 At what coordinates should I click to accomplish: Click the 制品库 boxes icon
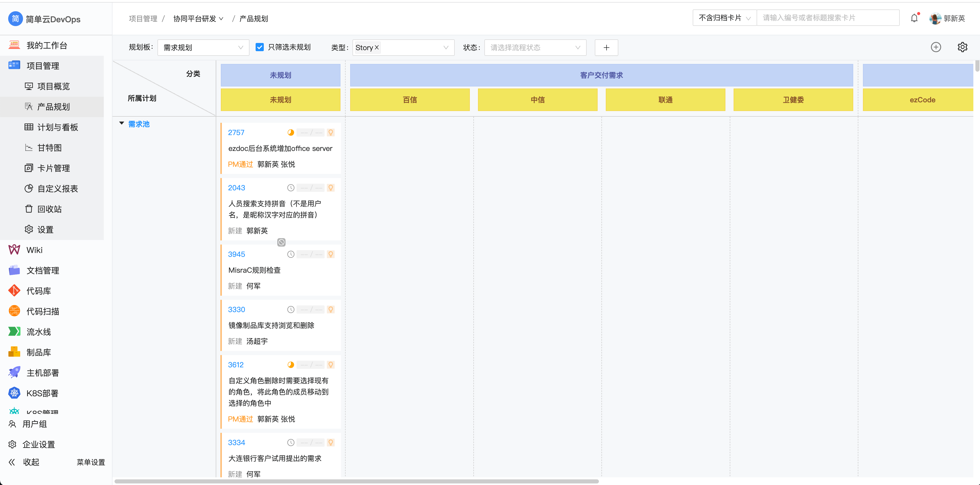point(14,352)
